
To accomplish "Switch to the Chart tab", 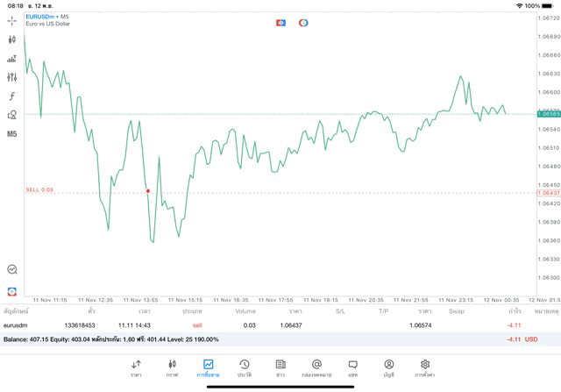I will tap(172, 367).
